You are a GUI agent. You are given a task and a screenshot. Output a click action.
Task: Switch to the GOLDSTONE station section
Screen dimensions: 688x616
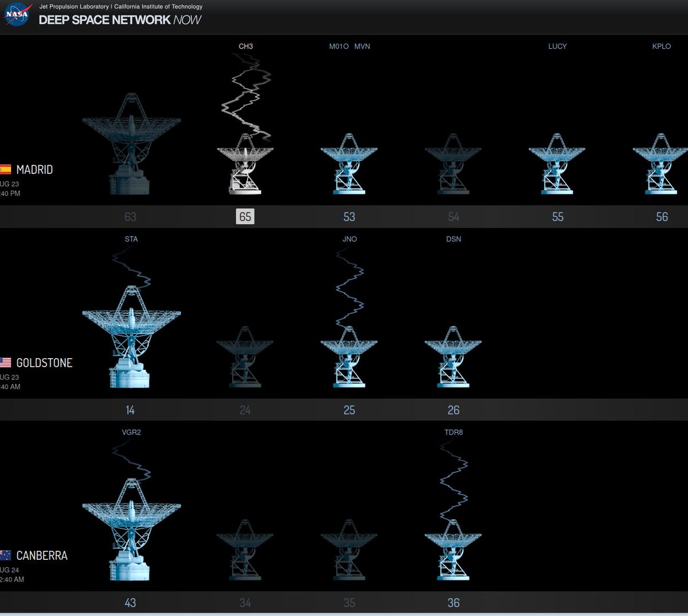[x=45, y=363]
